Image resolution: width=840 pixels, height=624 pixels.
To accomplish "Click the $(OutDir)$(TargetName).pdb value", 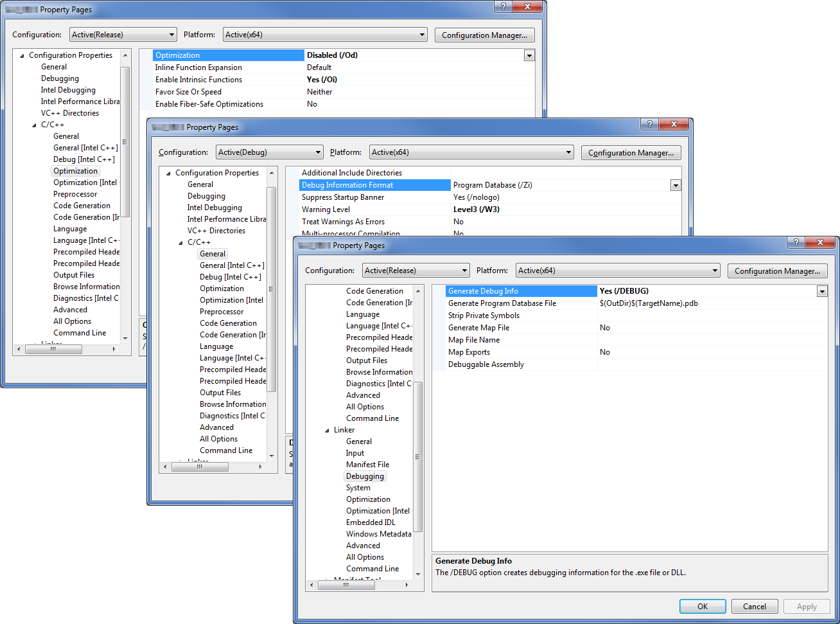I will [649, 303].
